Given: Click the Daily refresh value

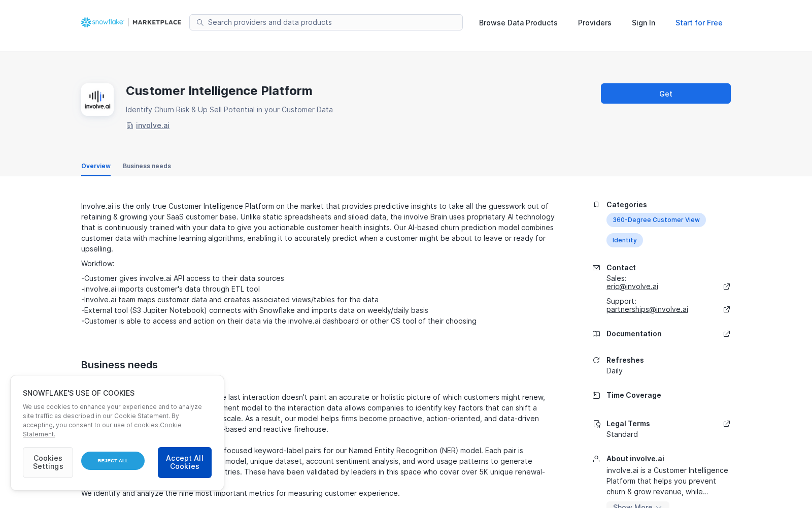Looking at the screenshot, I should point(615,371).
